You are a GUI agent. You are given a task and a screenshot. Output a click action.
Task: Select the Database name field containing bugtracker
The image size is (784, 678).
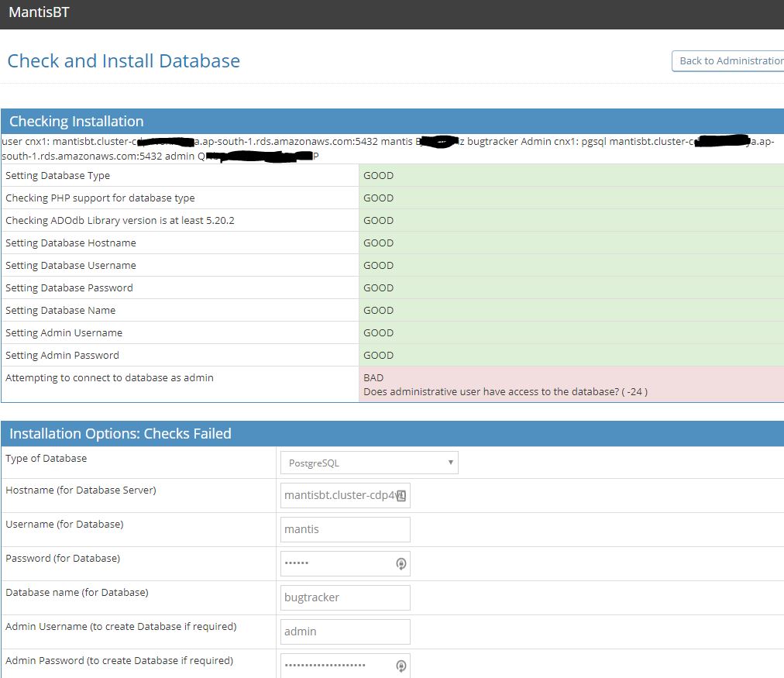click(x=345, y=598)
